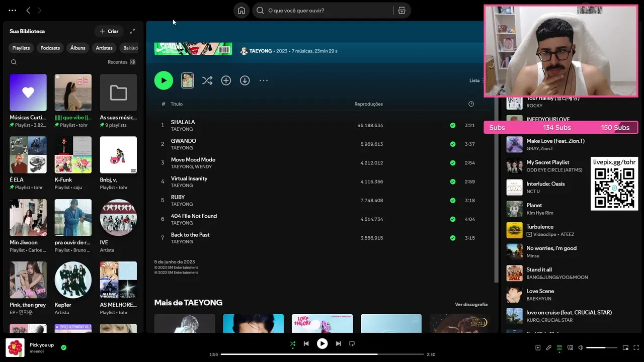
Task: Toggle saved checkmark for RUBY
Action: pos(453,201)
